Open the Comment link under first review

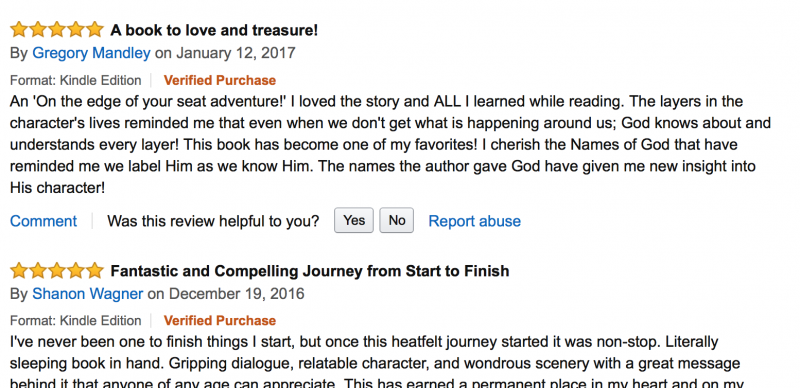coord(43,221)
